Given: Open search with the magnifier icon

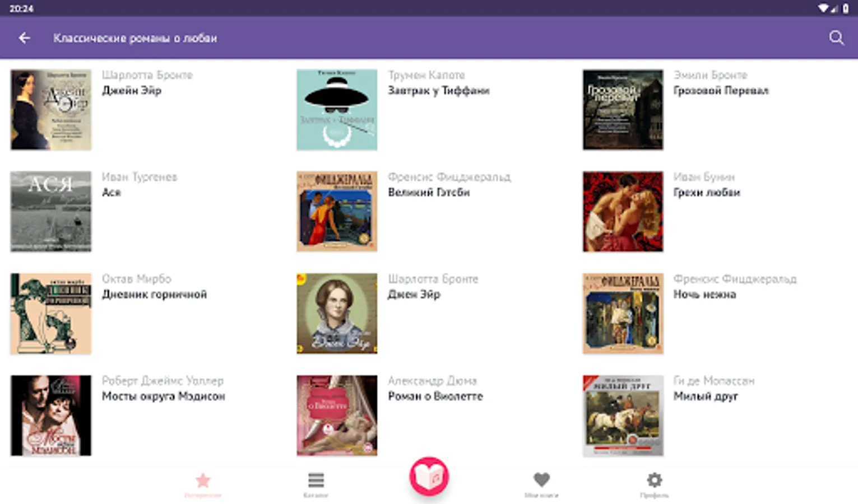Looking at the screenshot, I should tap(836, 38).
